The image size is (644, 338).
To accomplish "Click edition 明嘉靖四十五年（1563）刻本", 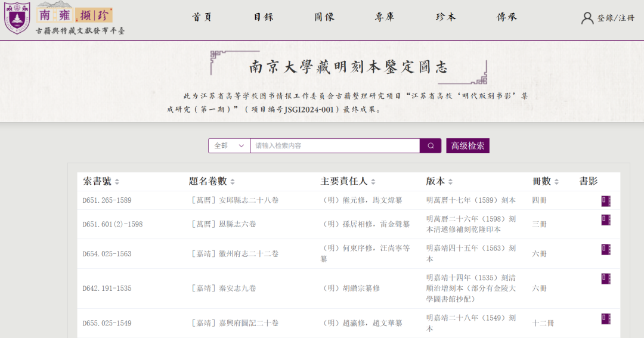I will (470, 253).
